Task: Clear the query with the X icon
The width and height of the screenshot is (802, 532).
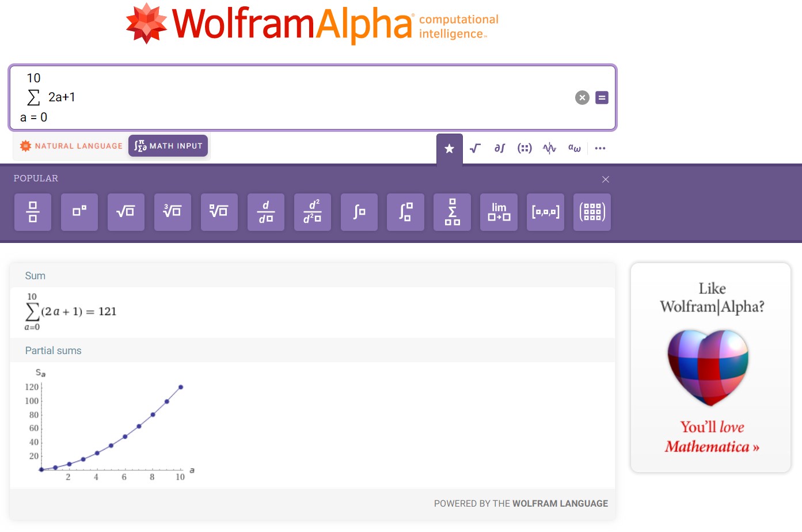Action: (x=582, y=98)
